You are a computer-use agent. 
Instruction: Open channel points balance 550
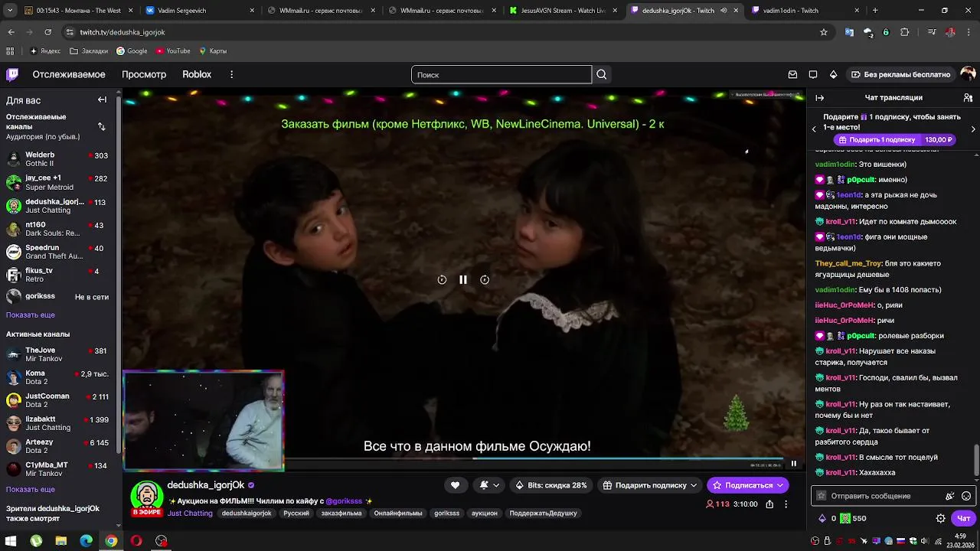[852, 518]
